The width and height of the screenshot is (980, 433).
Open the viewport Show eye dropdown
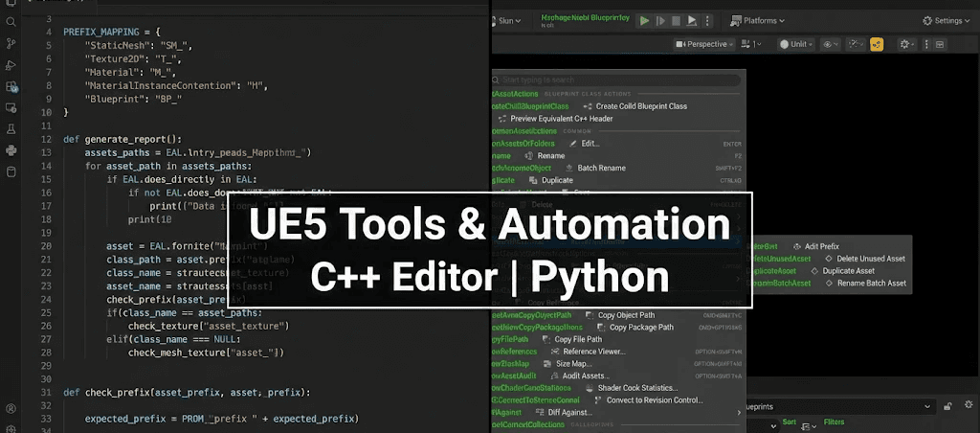point(832,44)
